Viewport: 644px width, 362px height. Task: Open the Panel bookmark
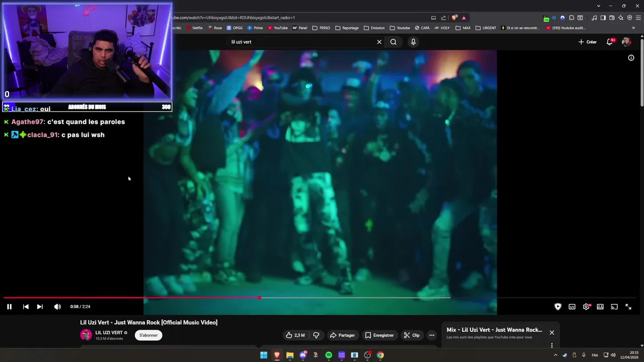pyautogui.click(x=300, y=28)
